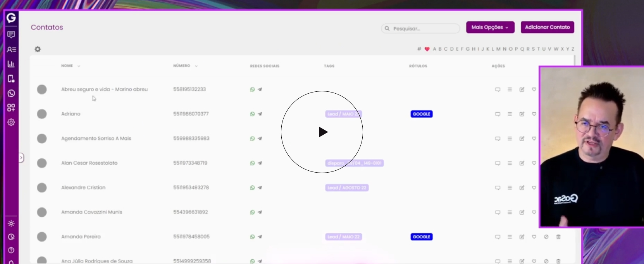Click the GOOGLE label on Adriano row
Image resolution: width=644 pixels, height=264 pixels.
[x=422, y=114]
